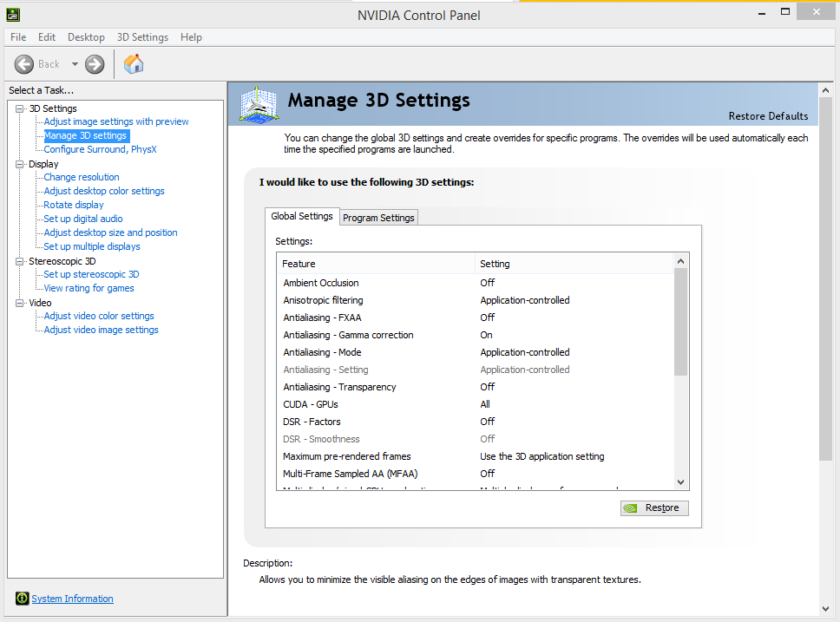Image resolution: width=840 pixels, height=622 pixels.
Task: Open Set up stereoscopic 3D
Action: coord(91,274)
